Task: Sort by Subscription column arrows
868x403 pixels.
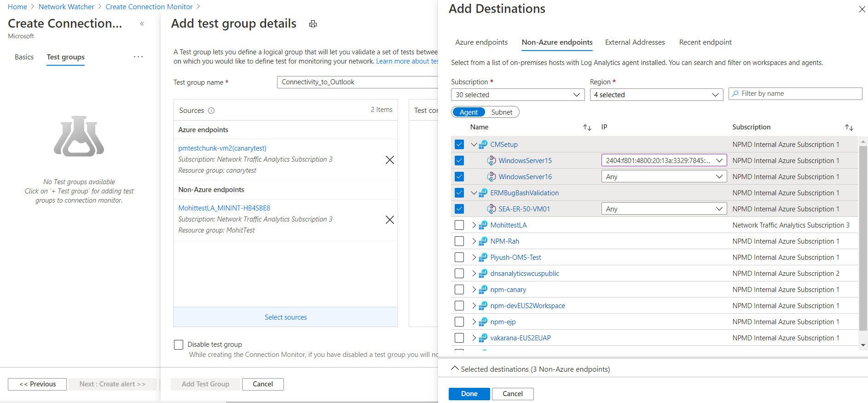Action: click(849, 128)
